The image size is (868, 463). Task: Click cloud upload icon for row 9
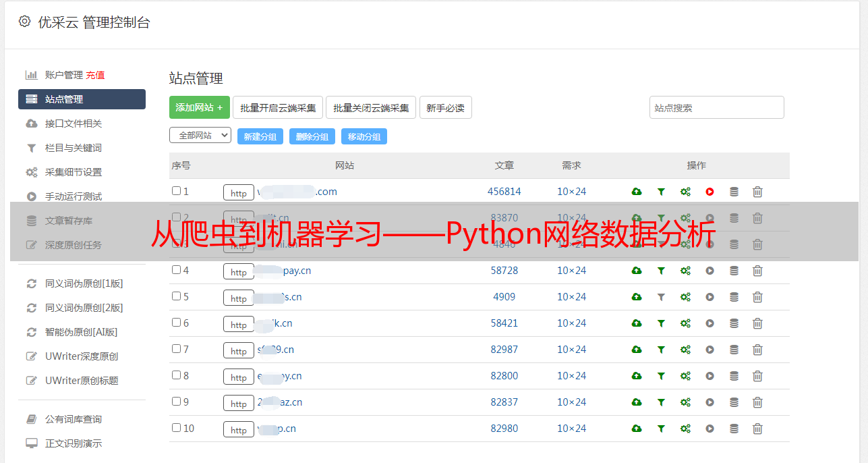[x=636, y=402]
